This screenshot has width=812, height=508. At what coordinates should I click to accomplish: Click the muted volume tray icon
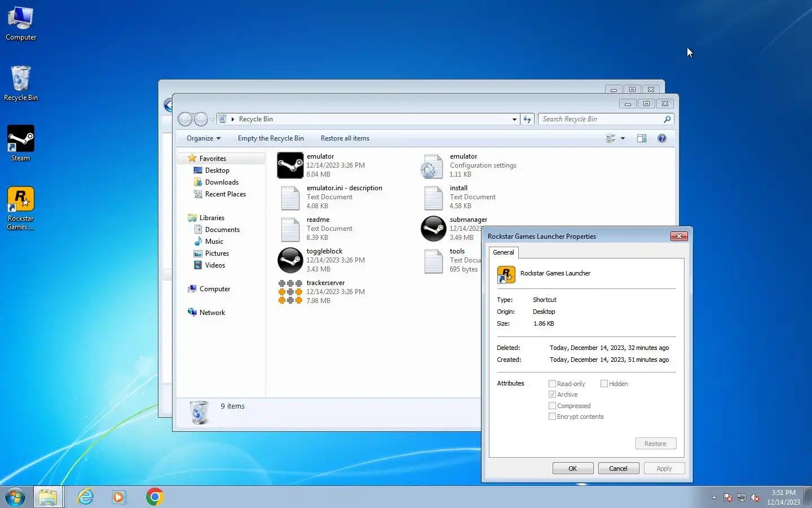point(755,497)
